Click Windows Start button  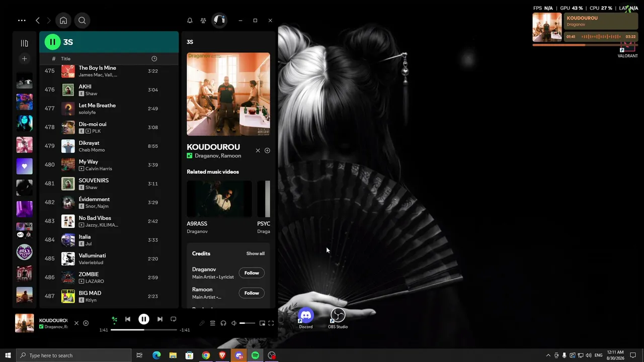pos(8,355)
